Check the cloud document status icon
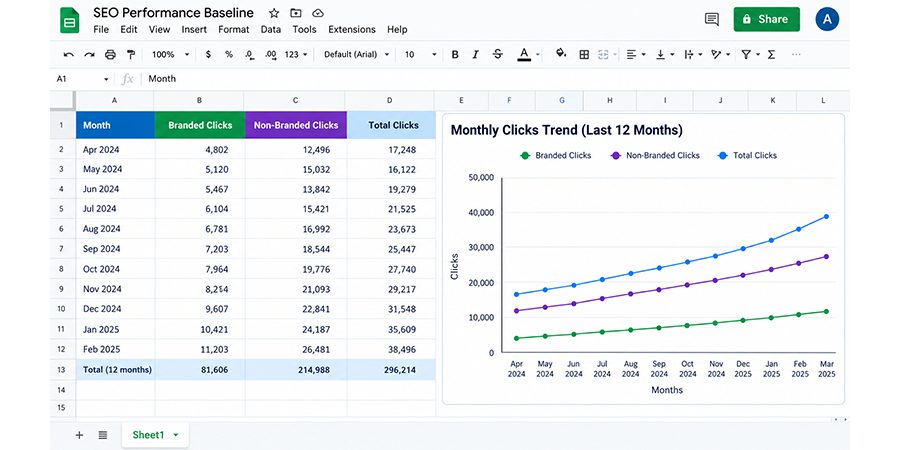 (317, 13)
